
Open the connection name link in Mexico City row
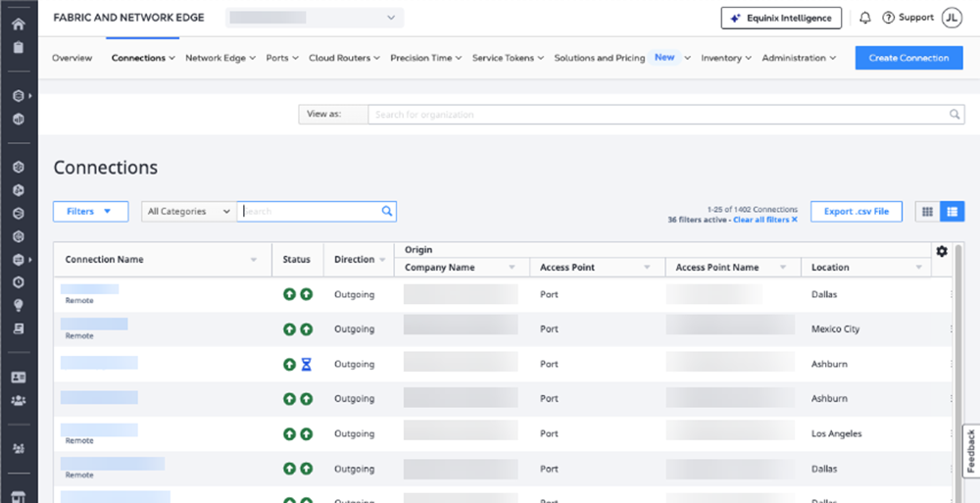94,324
